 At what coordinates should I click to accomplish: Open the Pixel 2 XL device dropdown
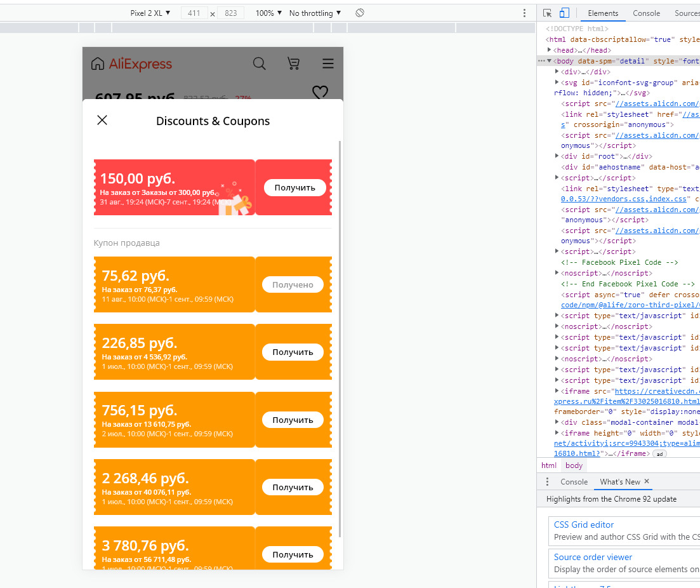[150, 13]
